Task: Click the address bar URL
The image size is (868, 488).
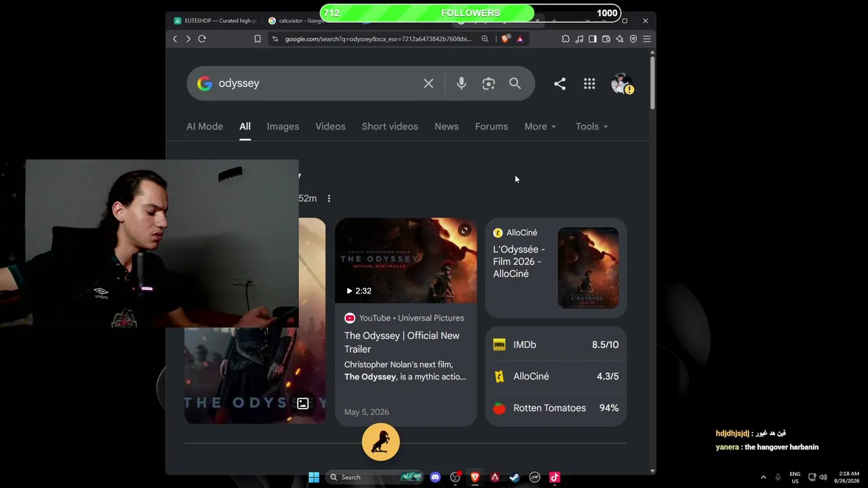Action: click(x=378, y=39)
